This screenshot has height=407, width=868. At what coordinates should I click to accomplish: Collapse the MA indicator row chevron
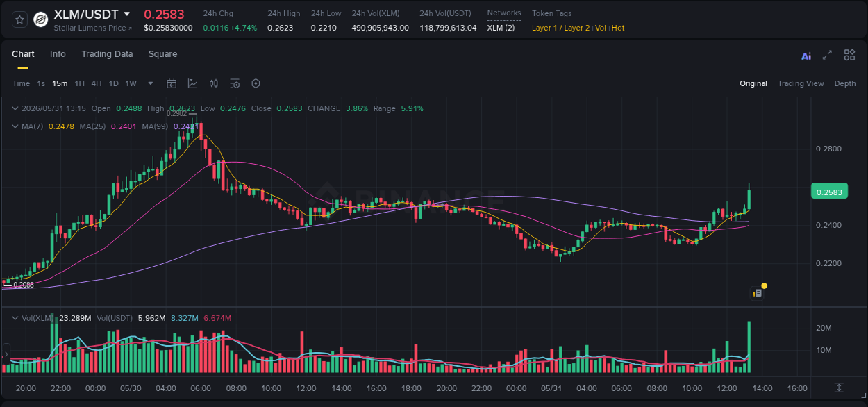[15, 126]
